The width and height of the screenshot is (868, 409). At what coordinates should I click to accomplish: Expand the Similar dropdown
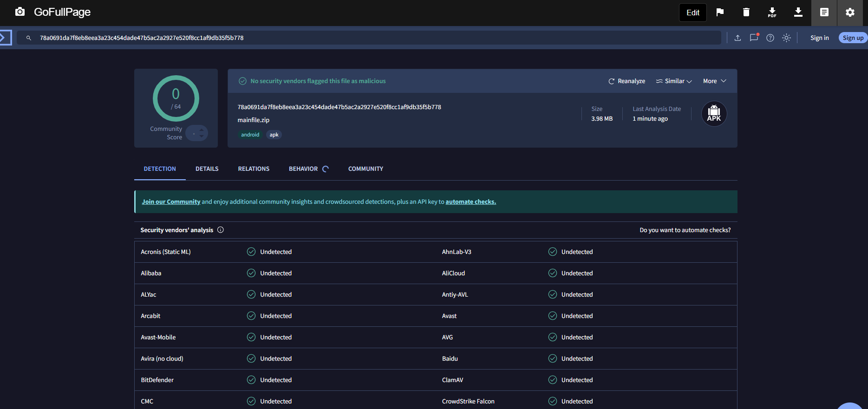[674, 81]
